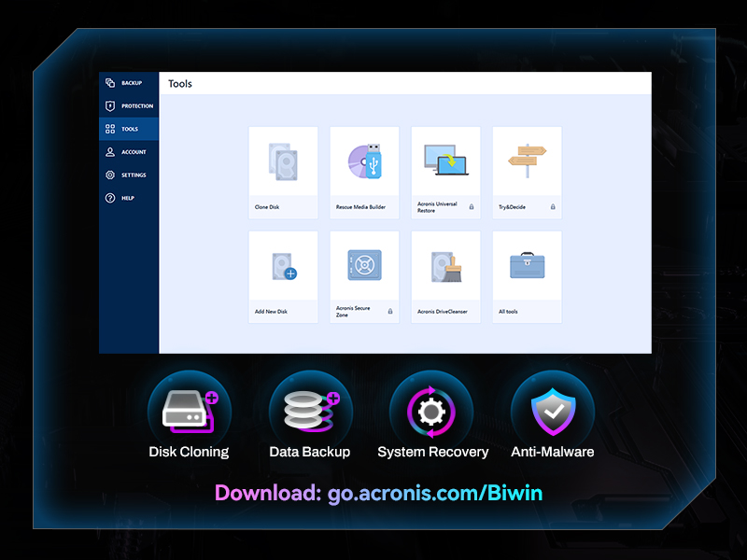Select the TOOLS label in sidebar
This screenshot has width=747, height=560.
point(130,129)
